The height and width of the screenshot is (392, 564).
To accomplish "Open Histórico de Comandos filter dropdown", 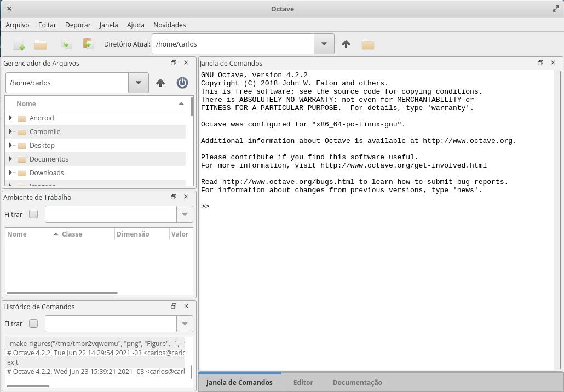I will (185, 324).
